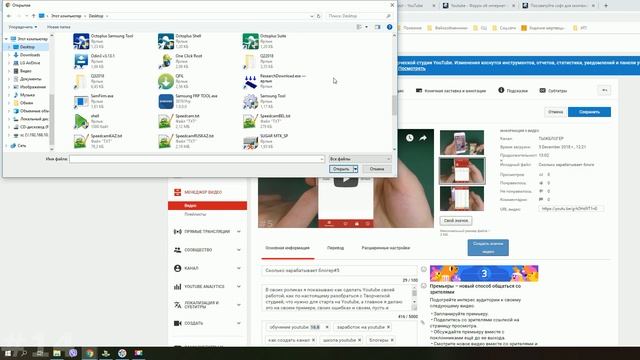The height and width of the screenshot is (360, 640).
Task: Click the 'Открыть' button in dialog
Action: tap(341, 169)
